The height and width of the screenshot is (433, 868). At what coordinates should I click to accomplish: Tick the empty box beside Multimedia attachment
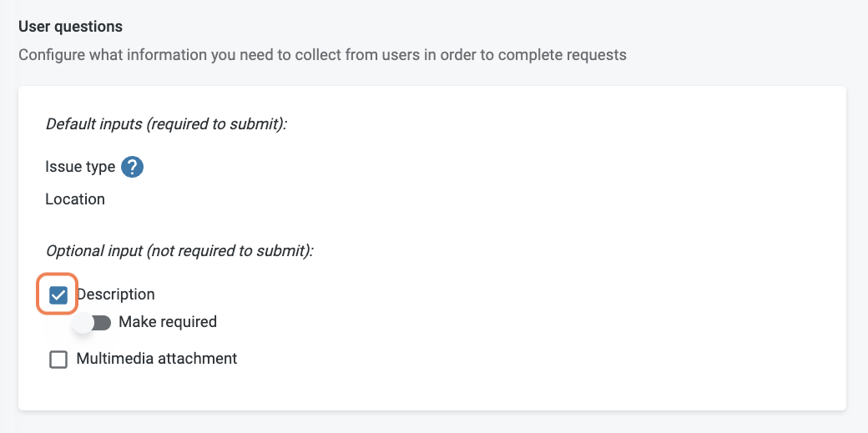coord(58,360)
